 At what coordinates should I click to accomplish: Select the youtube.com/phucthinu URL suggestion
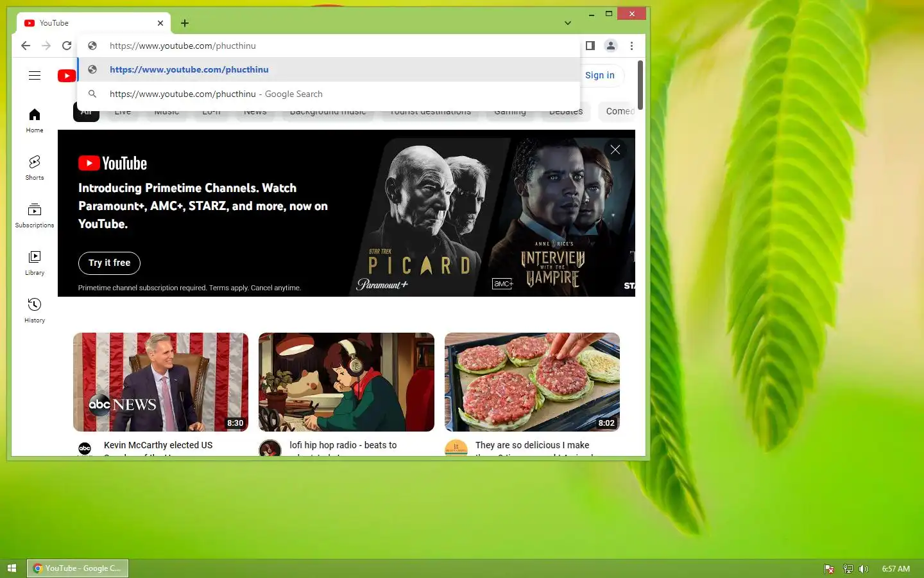(329, 69)
